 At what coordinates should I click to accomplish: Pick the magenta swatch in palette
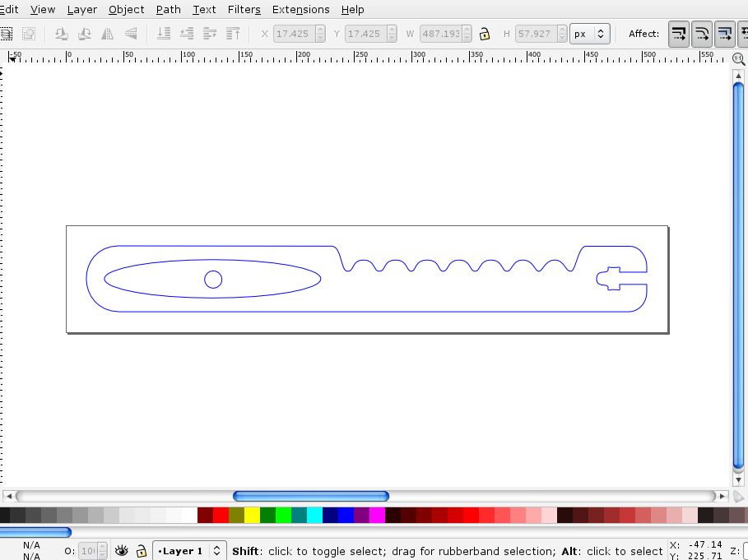(378, 516)
